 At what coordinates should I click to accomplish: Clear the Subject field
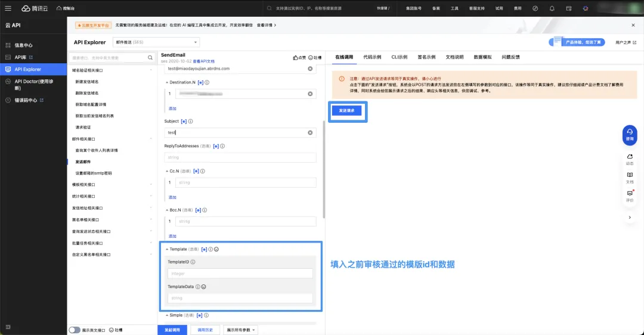[310, 132]
